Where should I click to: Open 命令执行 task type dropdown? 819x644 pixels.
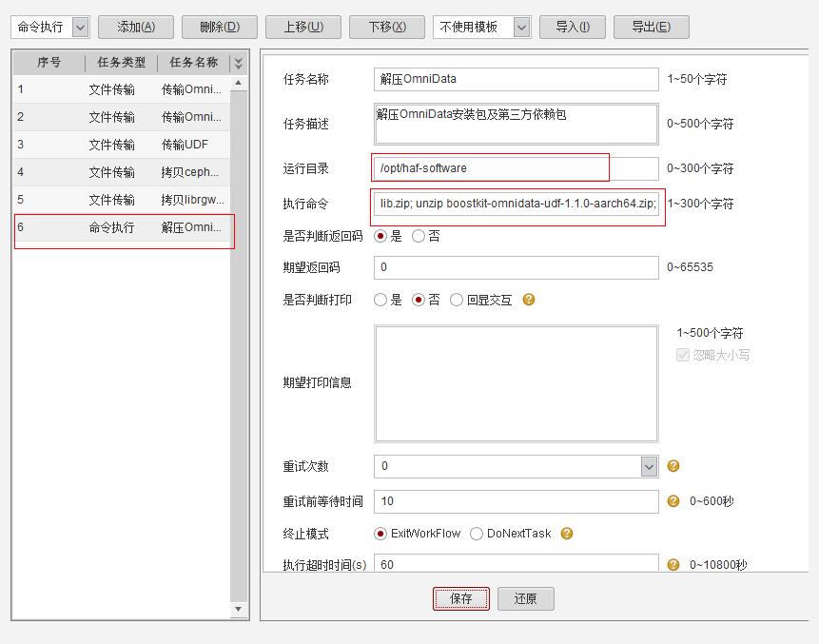80,28
